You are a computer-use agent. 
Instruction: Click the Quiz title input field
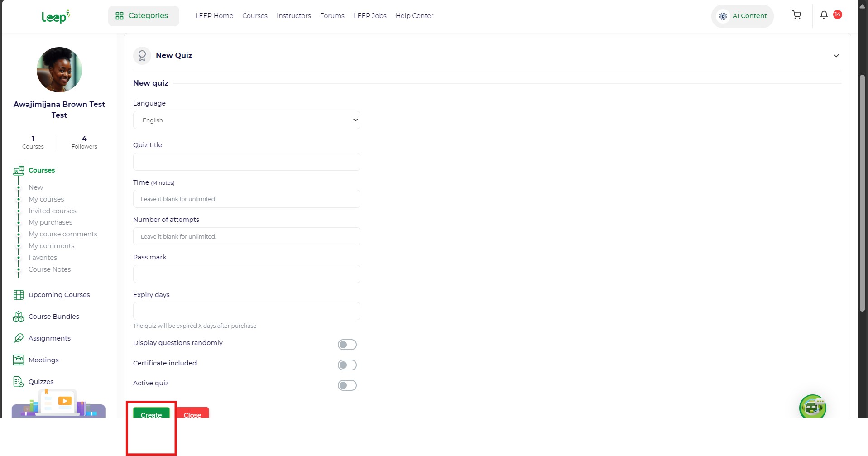coord(246,162)
